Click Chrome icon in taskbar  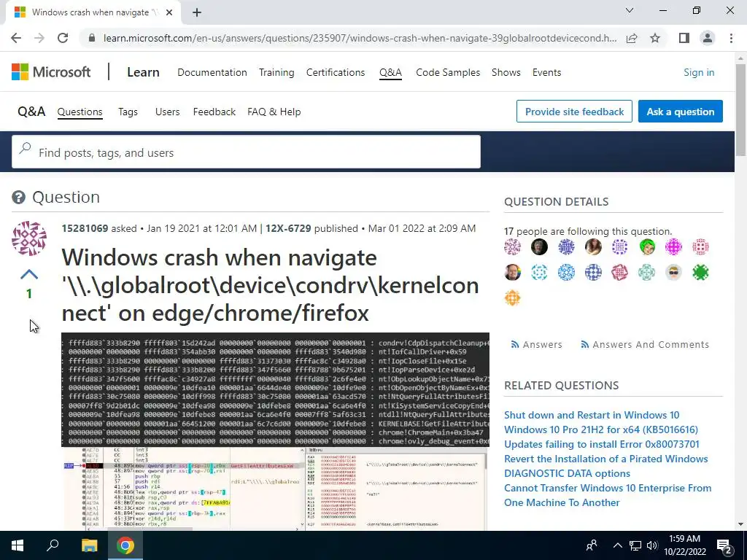point(125,545)
